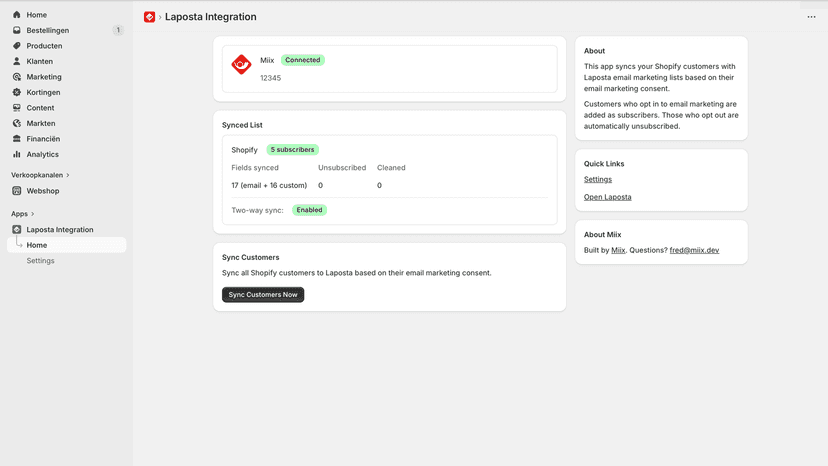Click the Markten globe icon
Screen dimensions: 828x466
click(16, 123)
